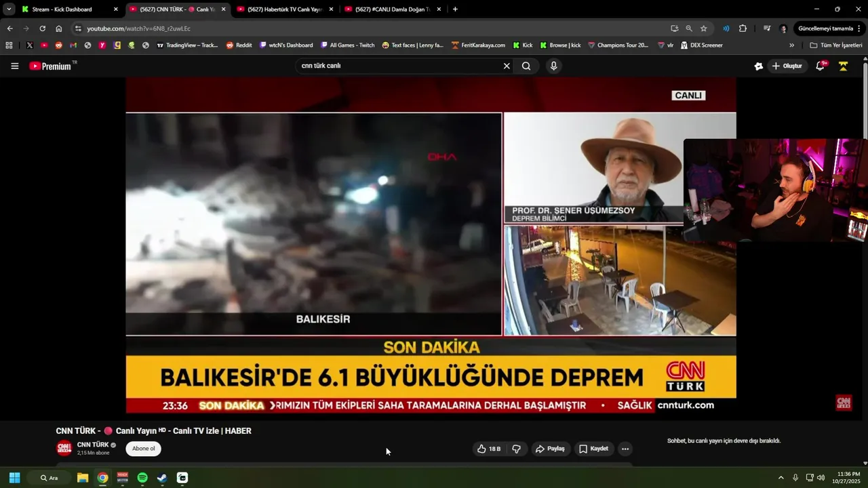This screenshot has height=488, width=868.
Task: Run search with magnifier button
Action: pyautogui.click(x=526, y=66)
